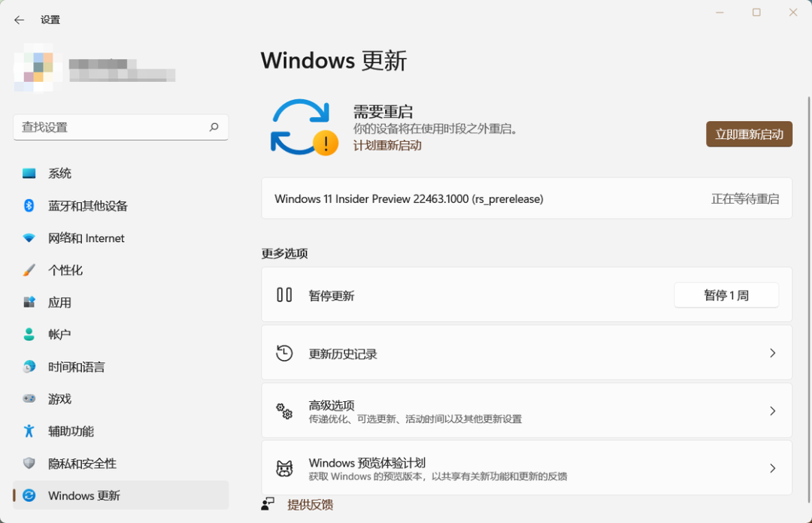Click the 辅助功能 accessibility icon
This screenshot has height=523, width=812.
click(29, 431)
